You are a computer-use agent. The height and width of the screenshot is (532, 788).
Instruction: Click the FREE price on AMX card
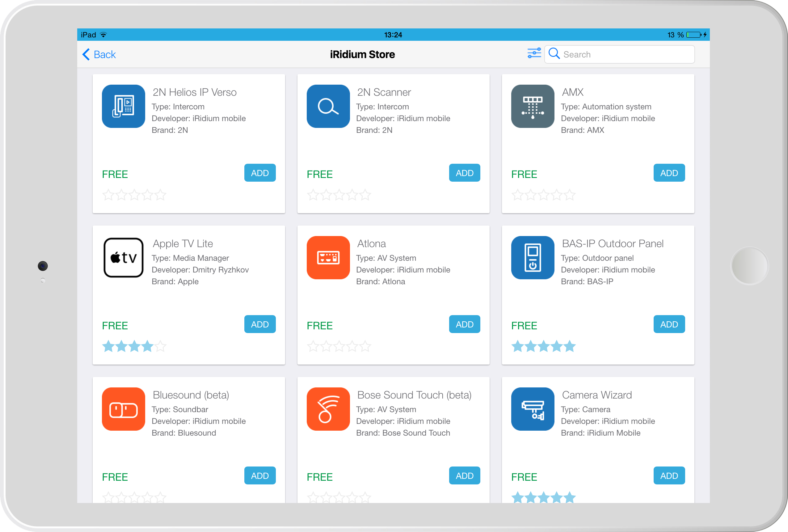(524, 174)
